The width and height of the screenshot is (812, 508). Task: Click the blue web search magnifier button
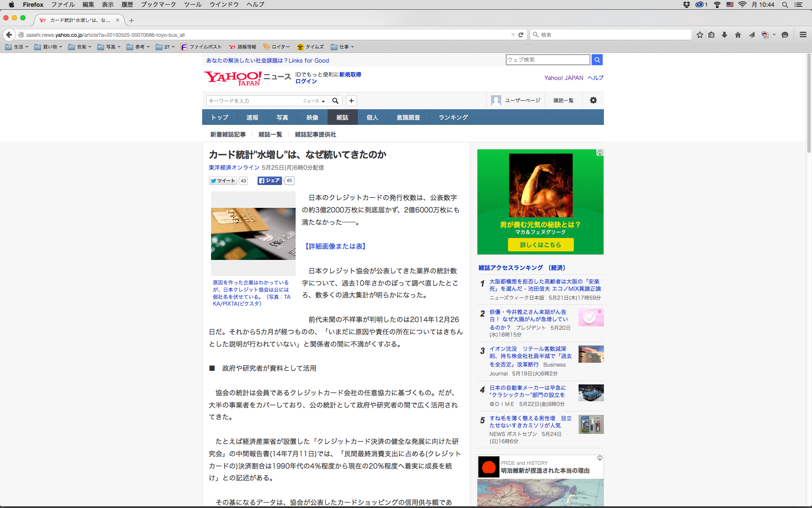point(597,60)
